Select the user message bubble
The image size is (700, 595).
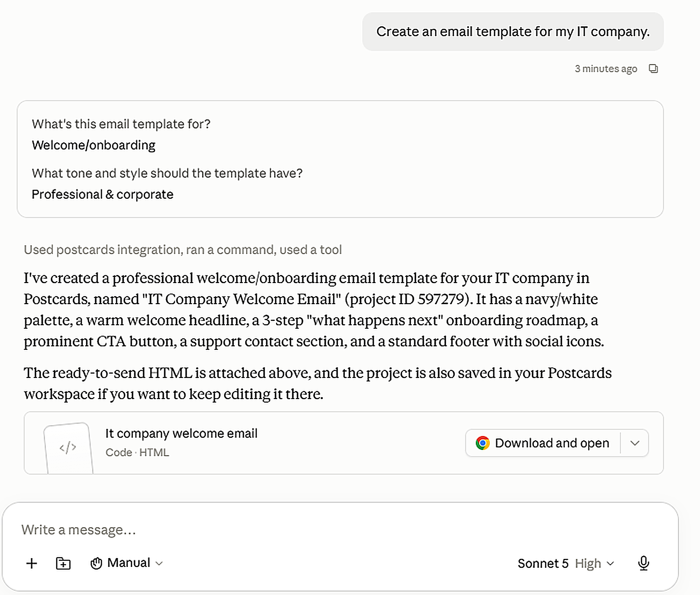coord(513,32)
